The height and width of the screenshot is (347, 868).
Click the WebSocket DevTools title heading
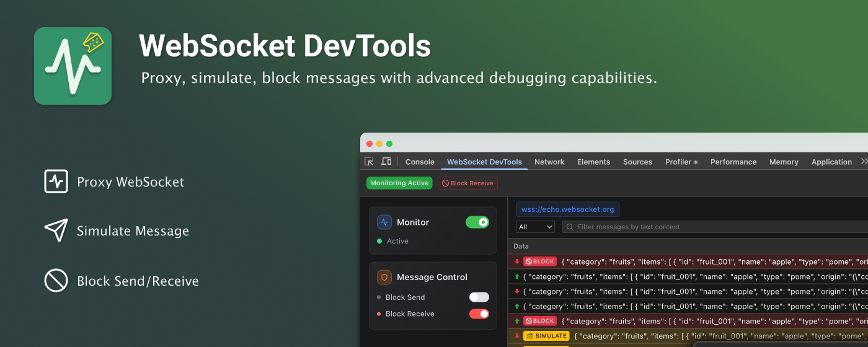(x=285, y=46)
